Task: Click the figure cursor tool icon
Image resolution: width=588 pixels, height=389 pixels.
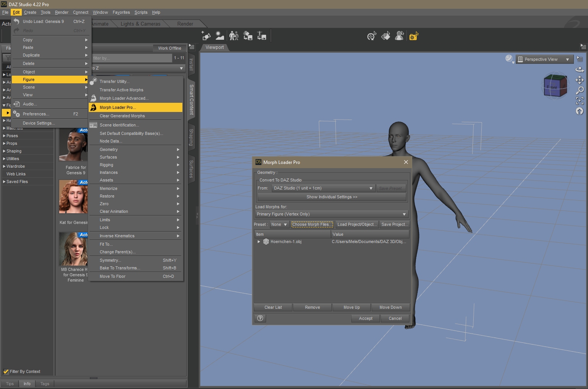Action: 400,36
